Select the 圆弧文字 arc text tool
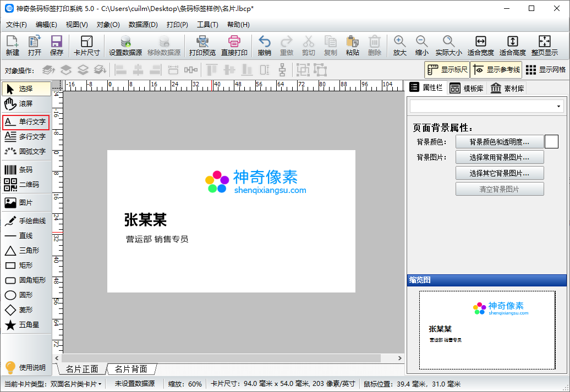This screenshot has height=392, width=570. pos(25,152)
